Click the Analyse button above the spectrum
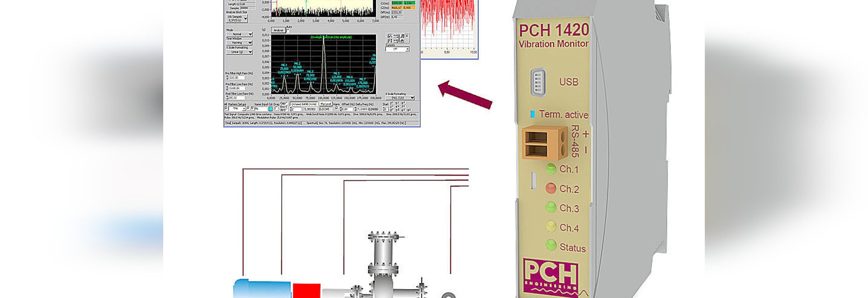Image resolution: width=868 pixels, height=298 pixels. tap(278, 30)
